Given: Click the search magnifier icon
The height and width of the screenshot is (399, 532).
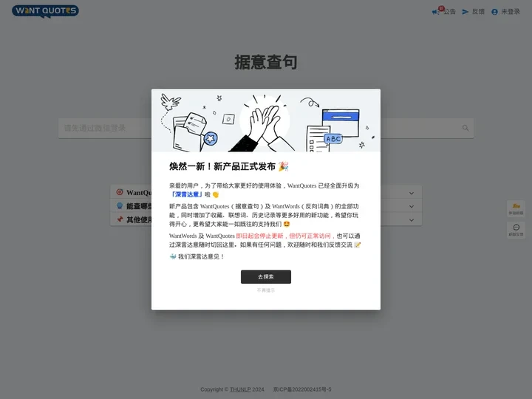Looking at the screenshot, I should (465, 128).
